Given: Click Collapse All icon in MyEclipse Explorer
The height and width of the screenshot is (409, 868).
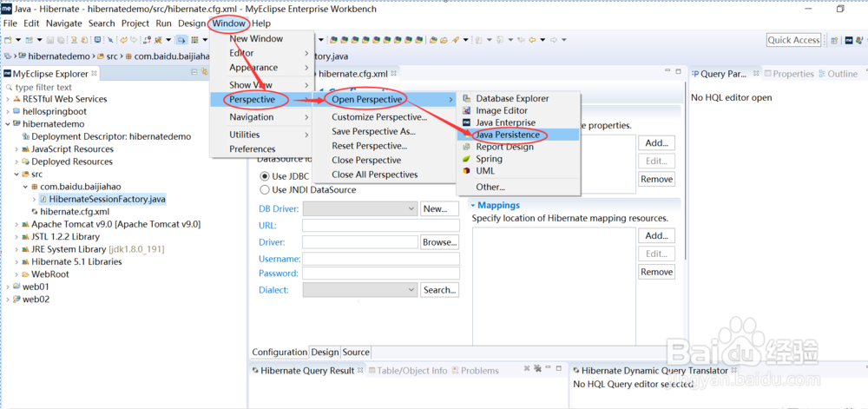Looking at the screenshot, I should pos(194,71).
